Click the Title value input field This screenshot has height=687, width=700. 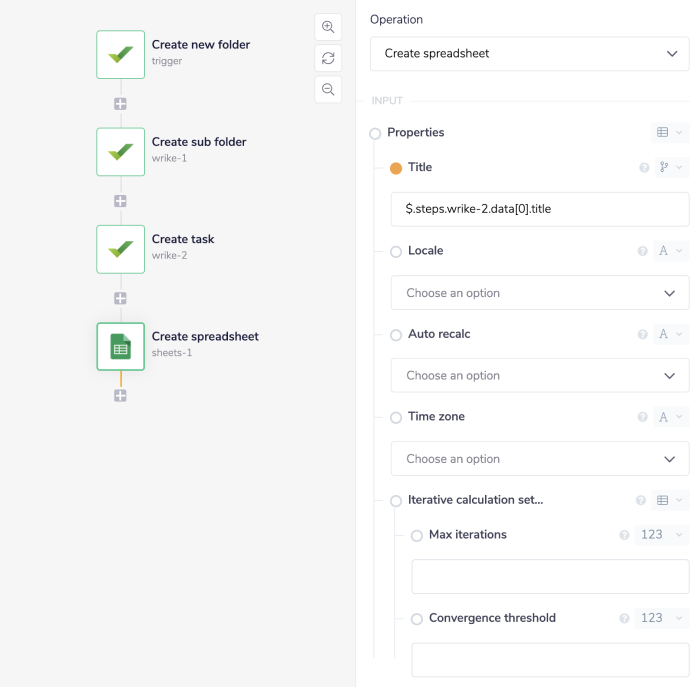(x=540, y=209)
